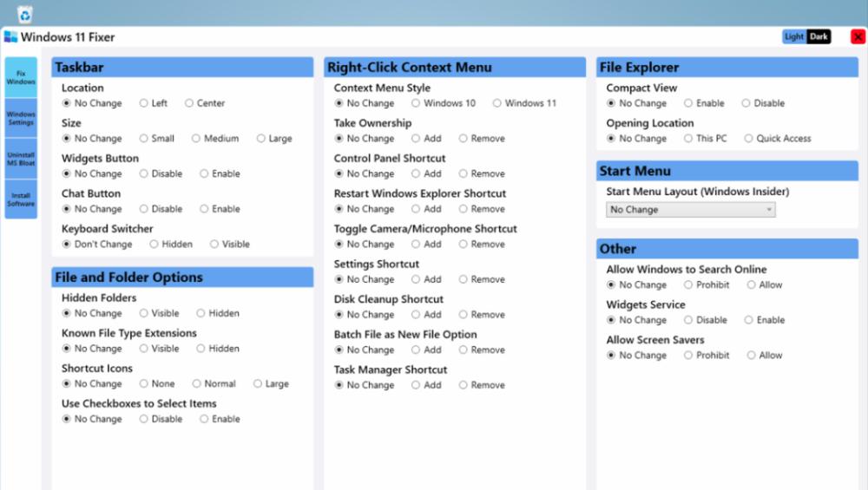This screenshot has width=868, height=490.
Task: Open the Install Software tab
Action: tap(21, 199)
